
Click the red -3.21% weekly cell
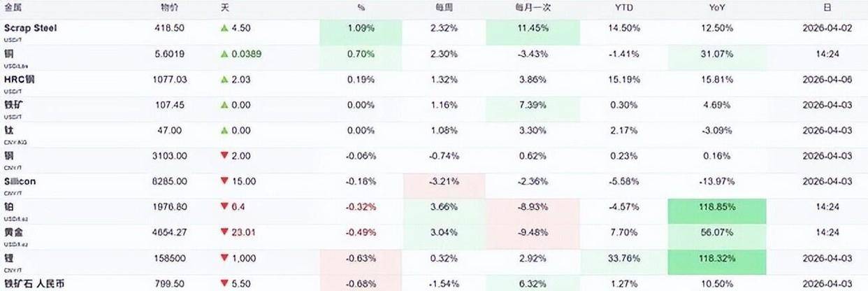(x=444, y=181)
